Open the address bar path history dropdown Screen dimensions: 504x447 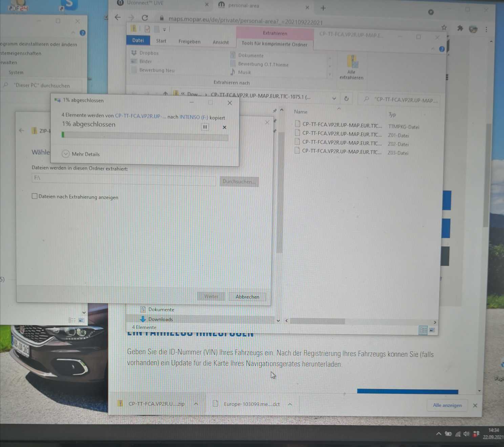[x=334, y=98]
